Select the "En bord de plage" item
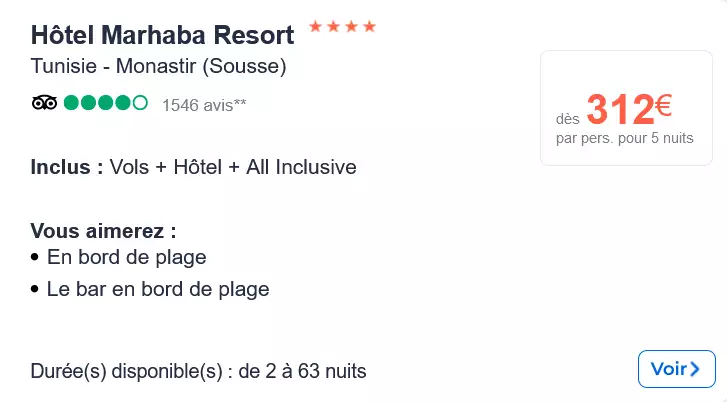 click(126, 257)
